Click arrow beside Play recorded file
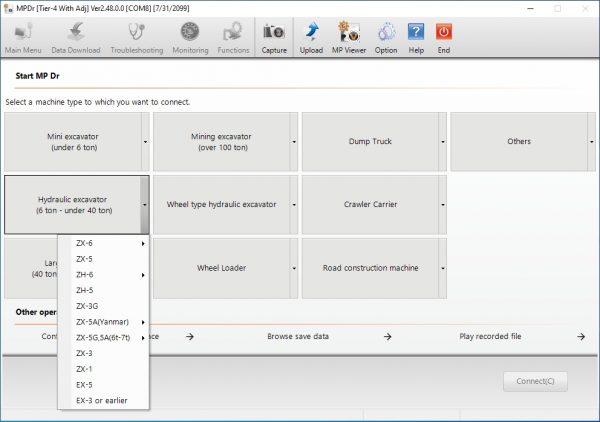The height and width of the screenshot is (422, 600). 581,337
